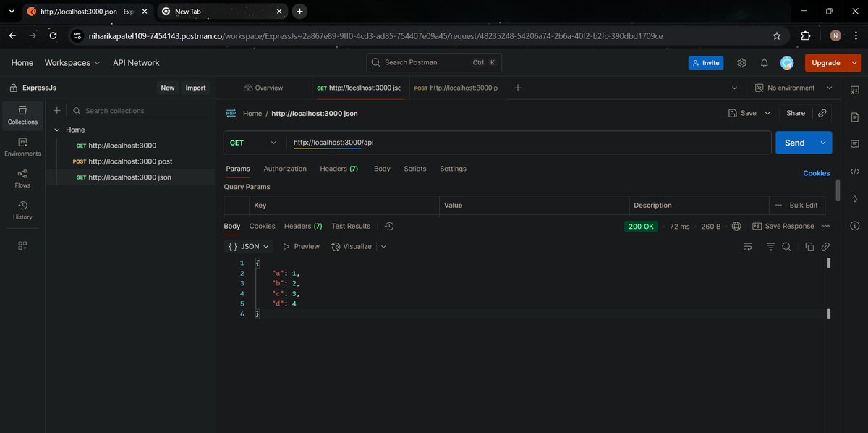The width and height of the screenshot is (868, 433).
Task: Switch to the request Body tab
Action: point(382,169)
